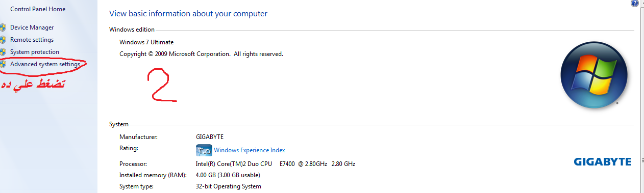Click the Device Manager shield icon
Viewport: 644px width, 193px height.
click(x=3, y=27)
